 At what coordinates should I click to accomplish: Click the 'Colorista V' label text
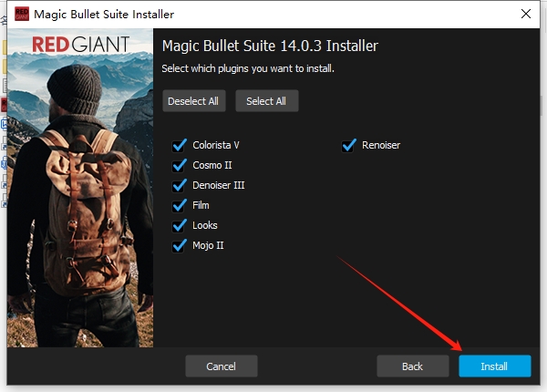point(216,145)
